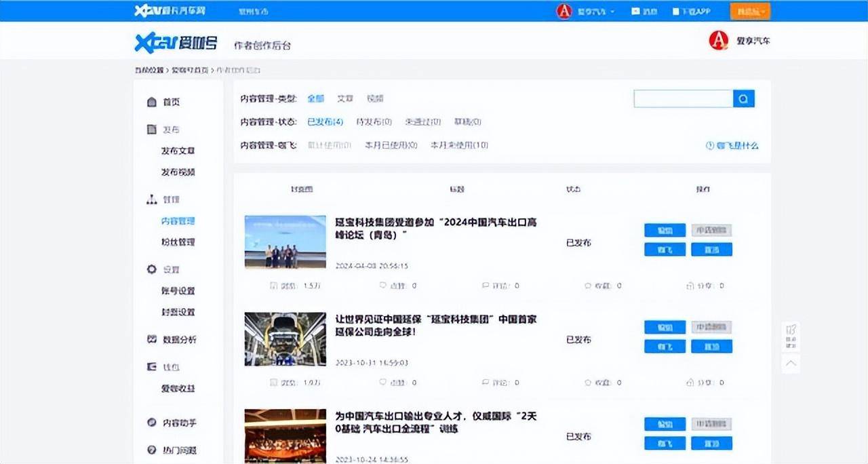The width and height of the screenshot is (868, 464).
Task: Open the 爱享汽车 account dropdown in top bar
Action: 595,12
